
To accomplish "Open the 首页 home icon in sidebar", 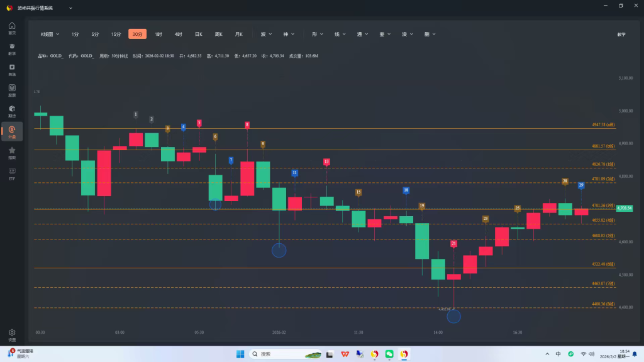I will click(12, 28).
